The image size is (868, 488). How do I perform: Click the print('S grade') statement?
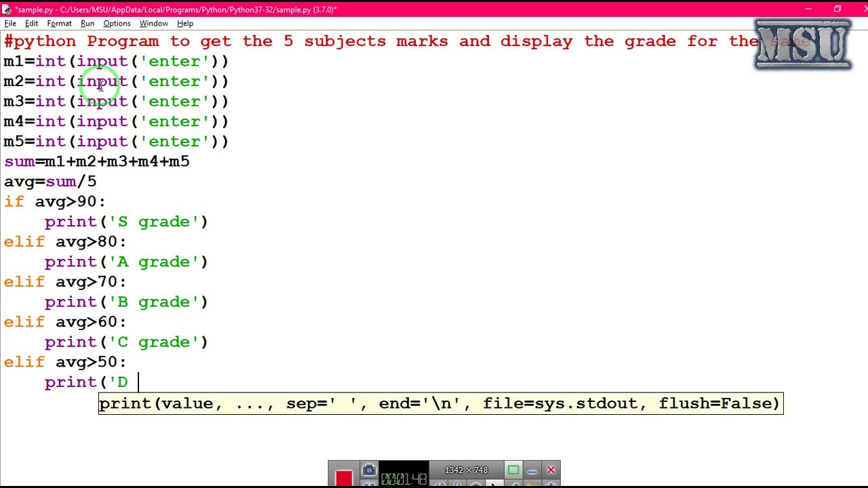click(126, 222)
